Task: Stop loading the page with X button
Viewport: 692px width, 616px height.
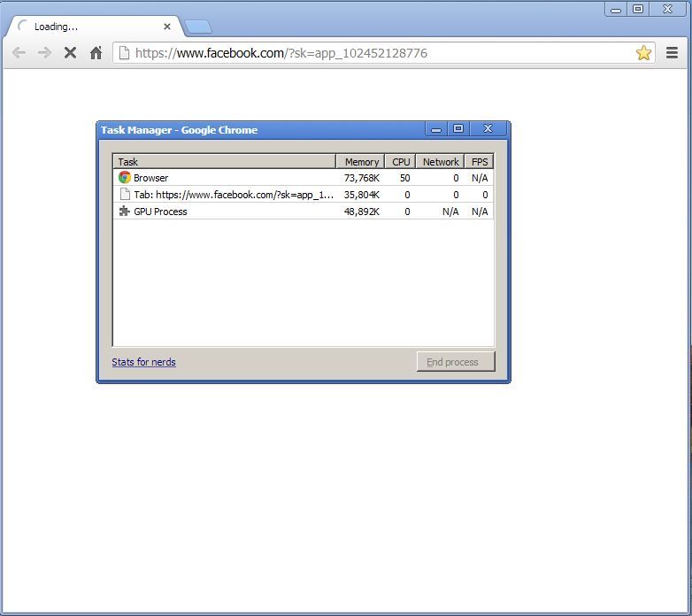Action: (x=70, y=53)
